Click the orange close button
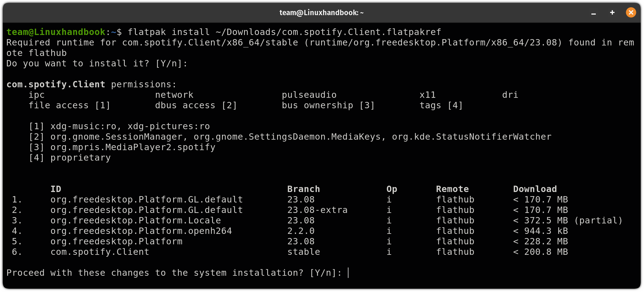644x292 pixels. [631, 12]
